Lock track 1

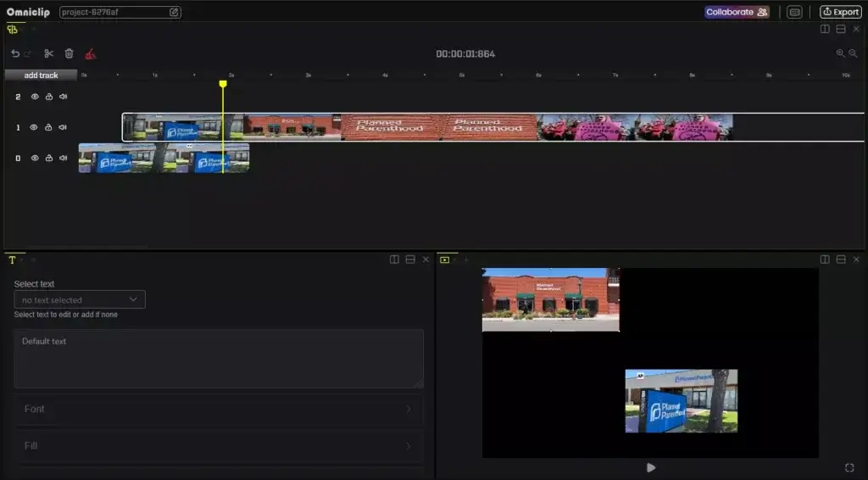[x=48, y=127]
